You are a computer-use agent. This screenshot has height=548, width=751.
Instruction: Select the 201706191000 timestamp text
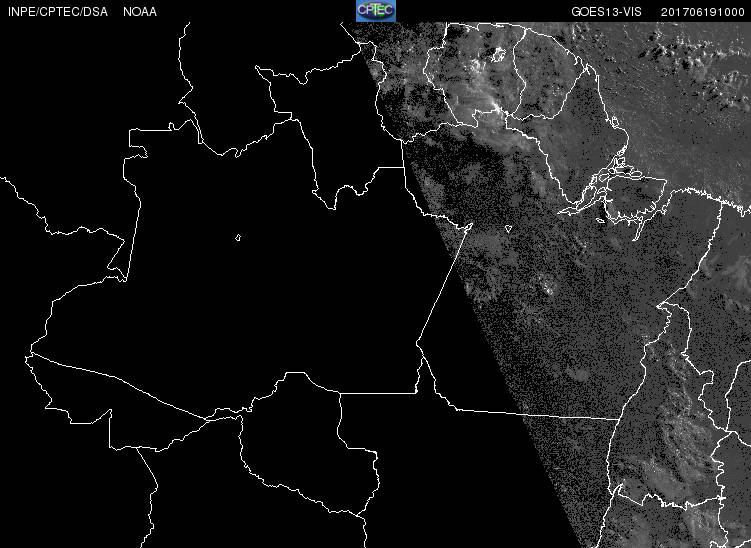(703, 12)
